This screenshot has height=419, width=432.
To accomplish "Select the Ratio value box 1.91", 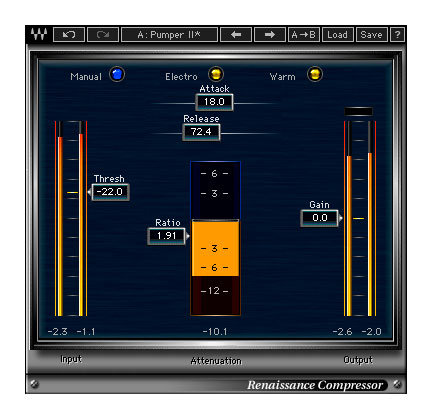I will coord(166,236).
